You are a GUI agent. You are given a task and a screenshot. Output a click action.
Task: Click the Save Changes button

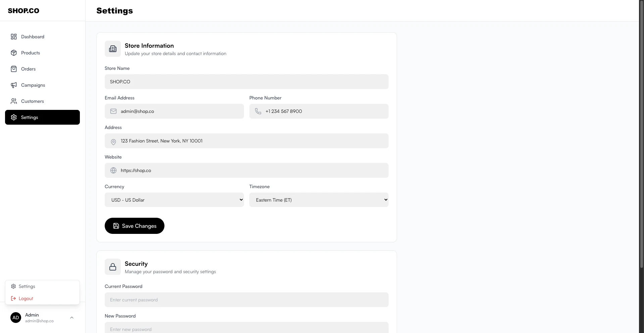click(135, 226)
